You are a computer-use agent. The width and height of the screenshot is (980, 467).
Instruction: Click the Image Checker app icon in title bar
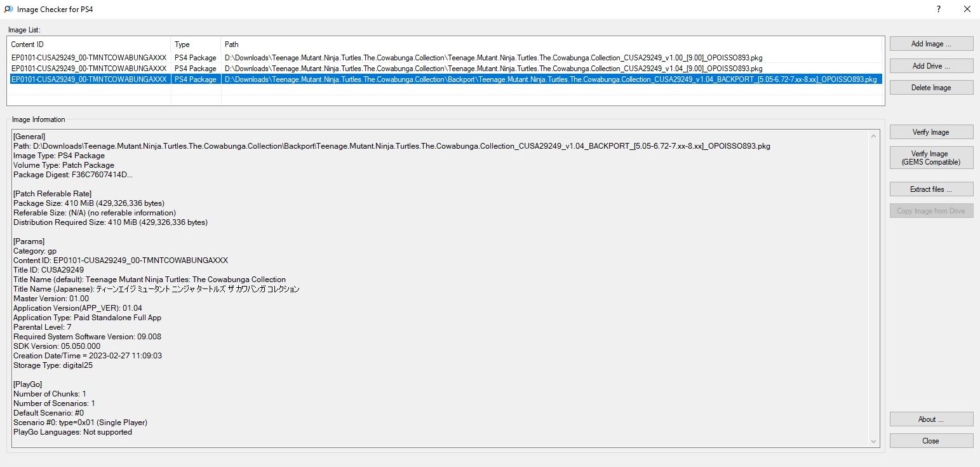tap(8, 10)
